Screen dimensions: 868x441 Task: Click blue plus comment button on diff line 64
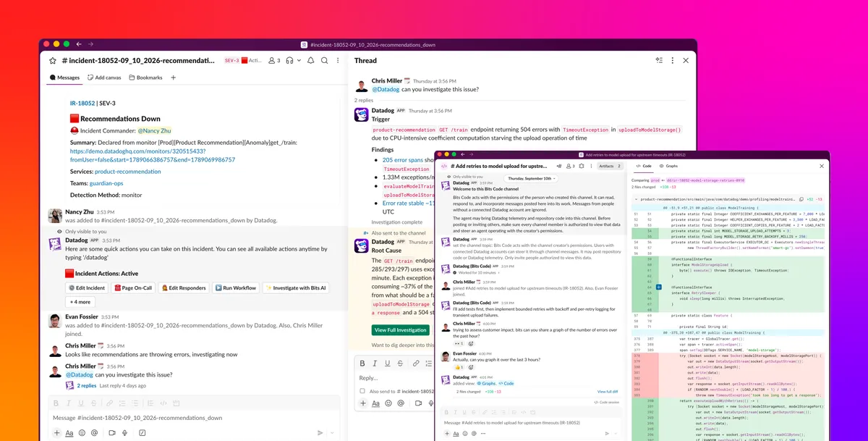658,287
